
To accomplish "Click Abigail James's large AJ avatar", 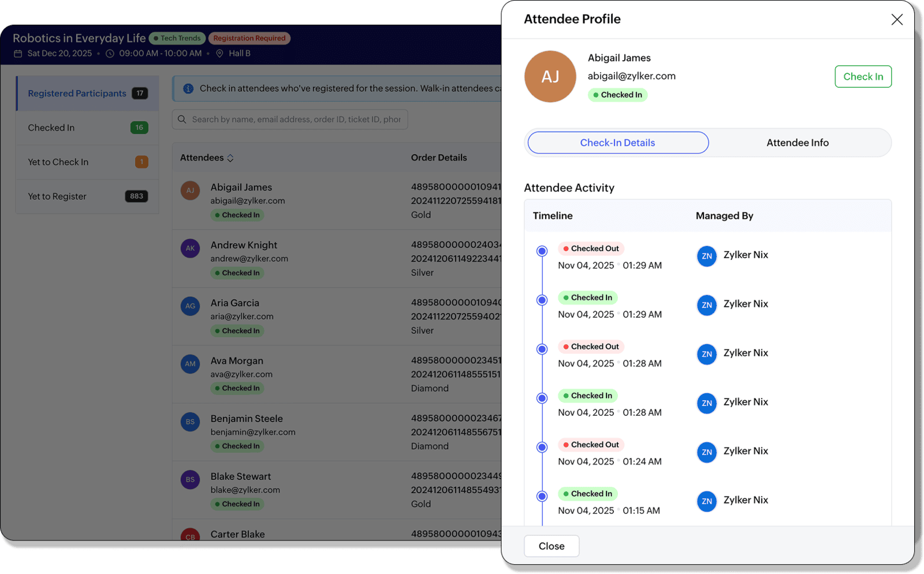I will point(550,77).
